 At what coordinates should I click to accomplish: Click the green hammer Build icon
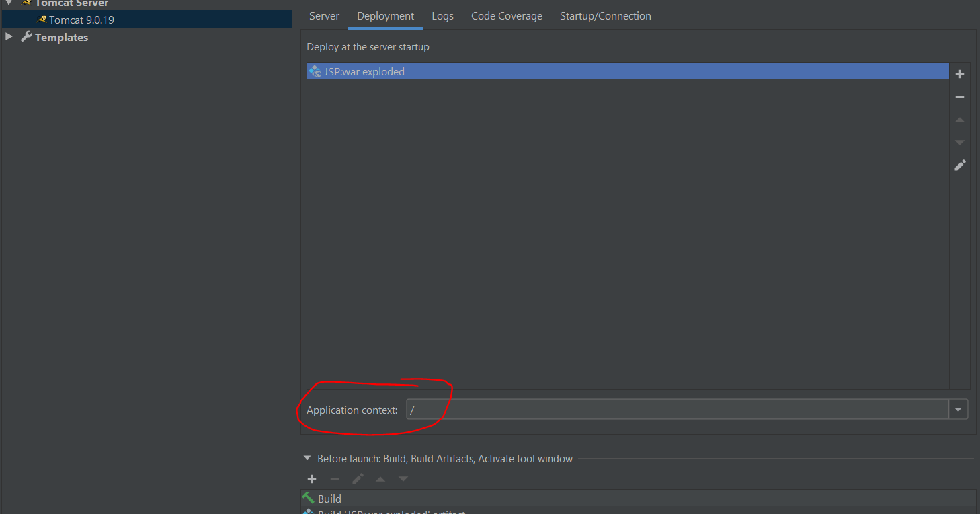[309, 498]
